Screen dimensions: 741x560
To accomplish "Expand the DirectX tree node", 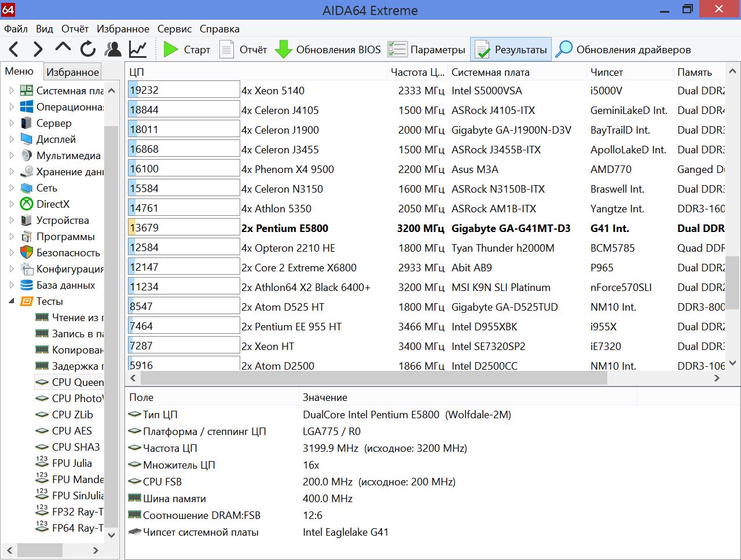I will click(x=12, y=204).
